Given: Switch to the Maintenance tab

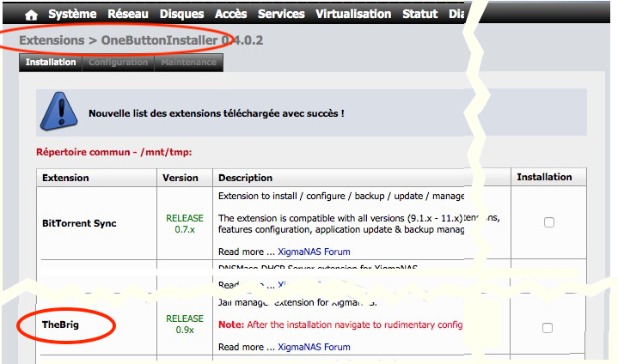Looking at the screenshot, I should coord(189,63).
